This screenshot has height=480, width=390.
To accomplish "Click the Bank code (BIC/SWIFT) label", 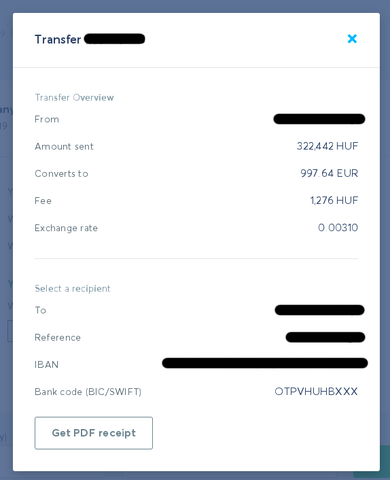I will pos(88,392).
